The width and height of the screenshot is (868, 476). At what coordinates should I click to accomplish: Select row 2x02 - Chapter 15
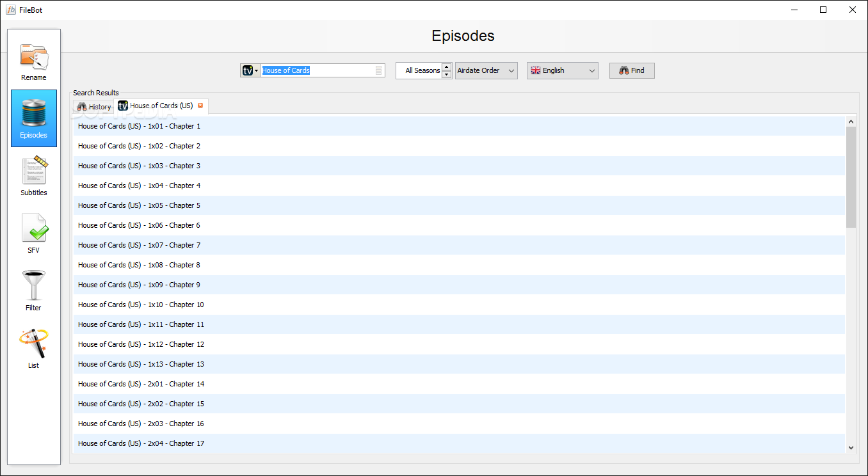coord(460,404)
